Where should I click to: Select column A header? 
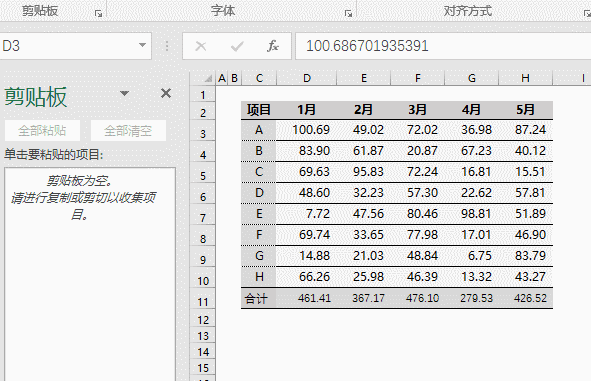tap(222, 78)
